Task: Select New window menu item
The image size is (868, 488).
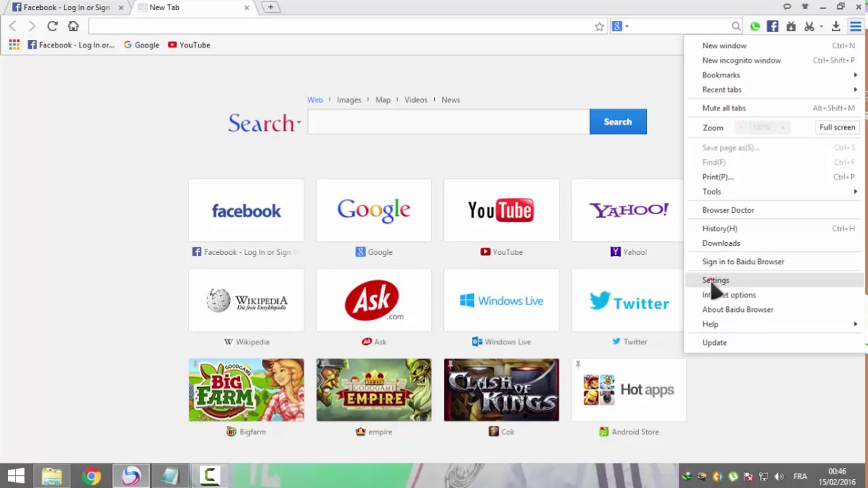Action: [x=774, y=45]
